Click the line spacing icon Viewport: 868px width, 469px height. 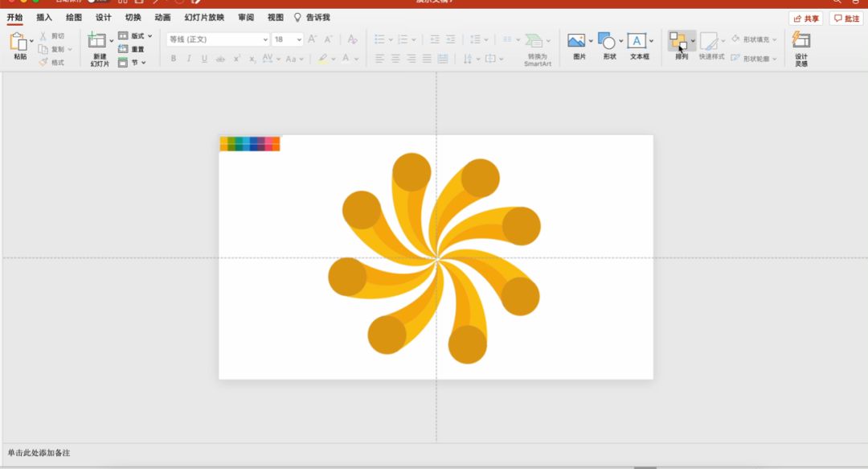click(x=475, y=39)
